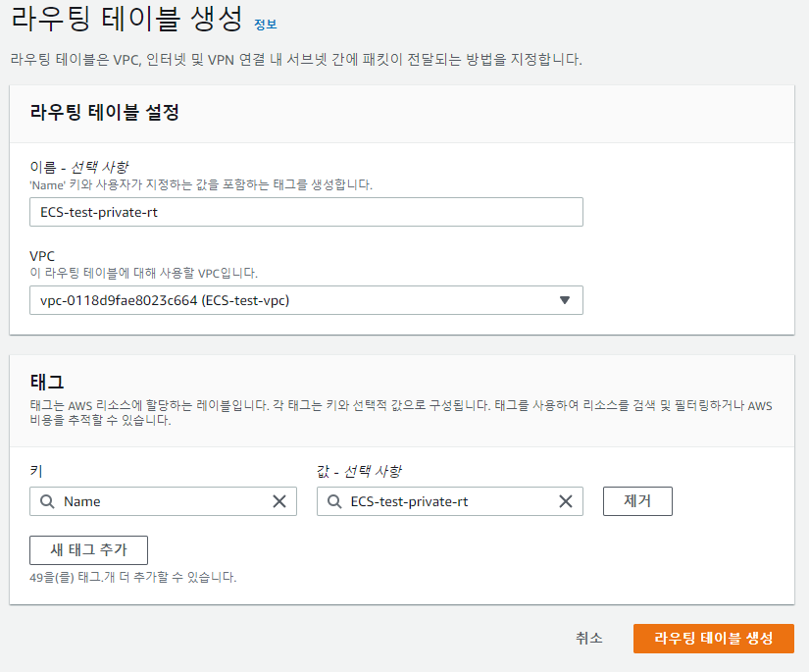The image size is (809, 672).
Task: Add another tag with 새 태그 추가
Action: (88, 550)
